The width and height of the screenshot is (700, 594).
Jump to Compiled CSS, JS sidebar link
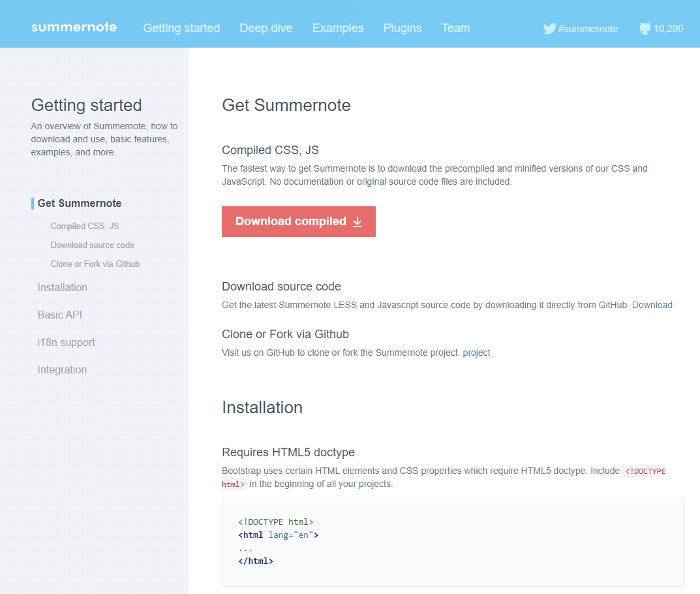pos(85,226)
